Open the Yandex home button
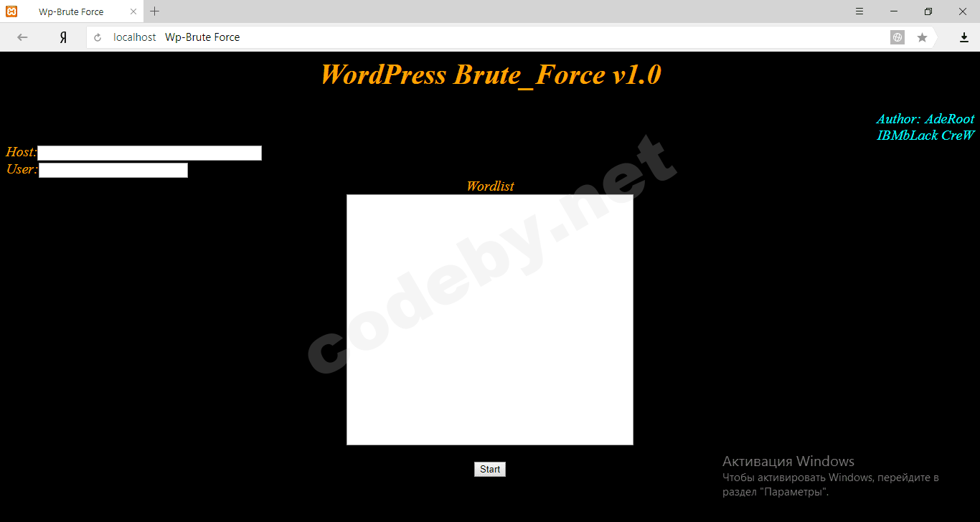The height and width of the screenshot is (522, 980). 63,37
